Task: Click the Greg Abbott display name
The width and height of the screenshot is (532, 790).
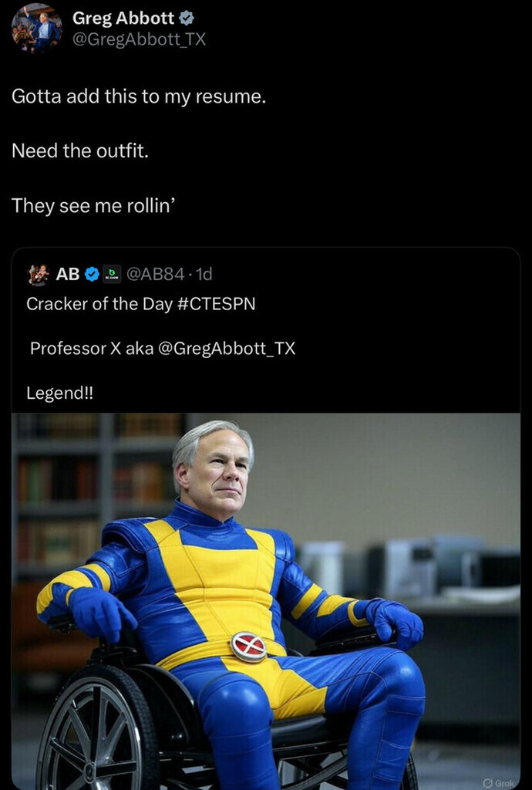Action: point(123,18)
